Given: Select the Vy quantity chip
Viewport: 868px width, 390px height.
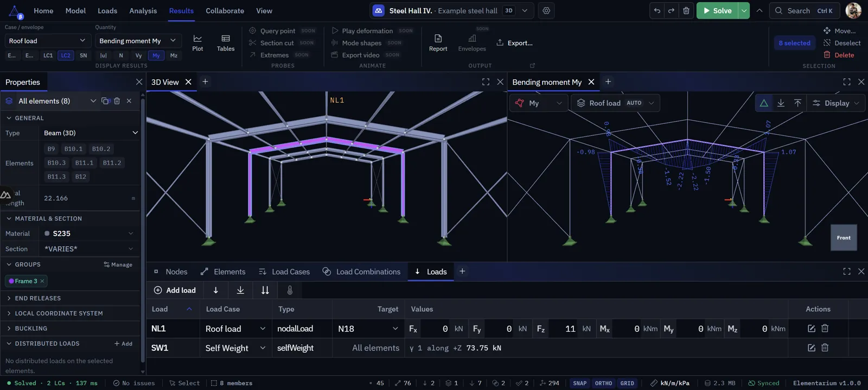Looking at the screenshot, I should pyautogui.click(x=138, y=55).
